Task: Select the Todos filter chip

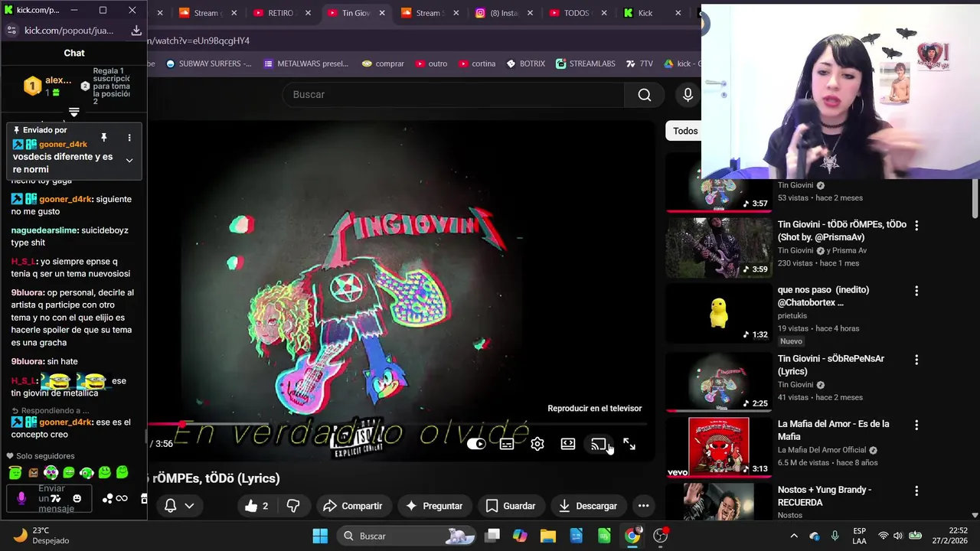Action: pyautogui.click(x=685, y=131)
